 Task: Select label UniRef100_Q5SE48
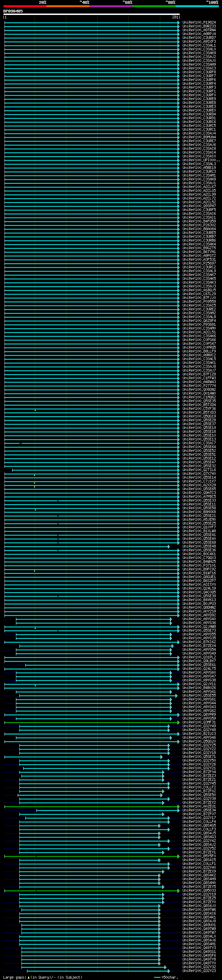199,546
